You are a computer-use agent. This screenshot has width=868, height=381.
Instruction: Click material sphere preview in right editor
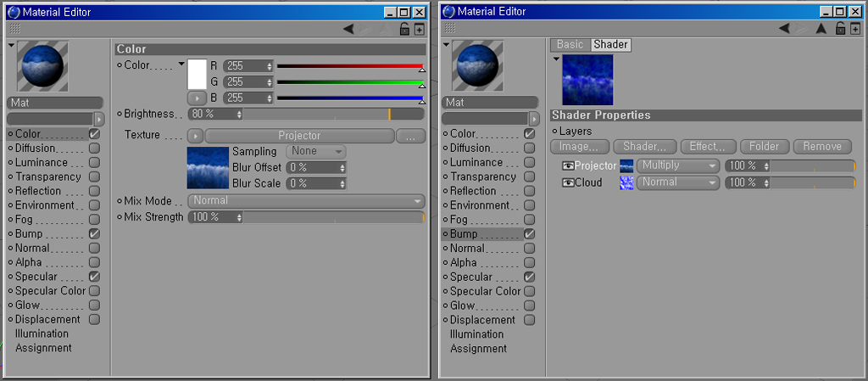point(478,65)
